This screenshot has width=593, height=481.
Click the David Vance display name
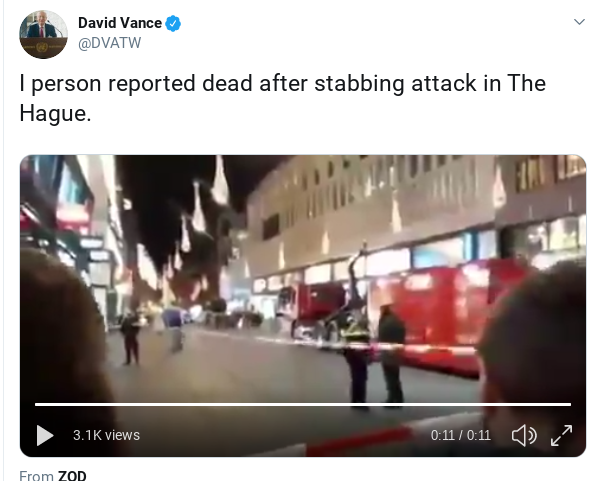(x=120, y=23)
